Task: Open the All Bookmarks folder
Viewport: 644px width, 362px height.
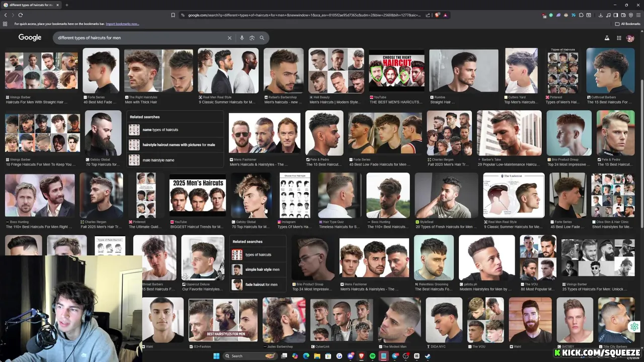Action: pos(627,24)
